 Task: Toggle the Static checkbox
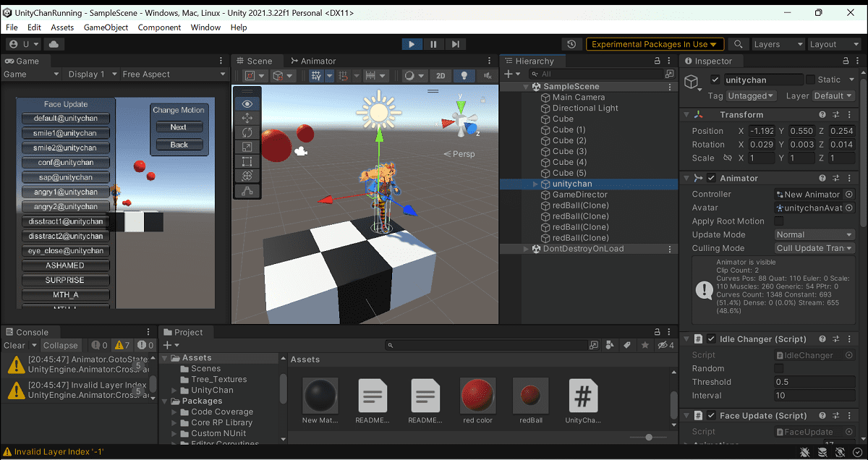pyautogui.click(x=810, y=80)
